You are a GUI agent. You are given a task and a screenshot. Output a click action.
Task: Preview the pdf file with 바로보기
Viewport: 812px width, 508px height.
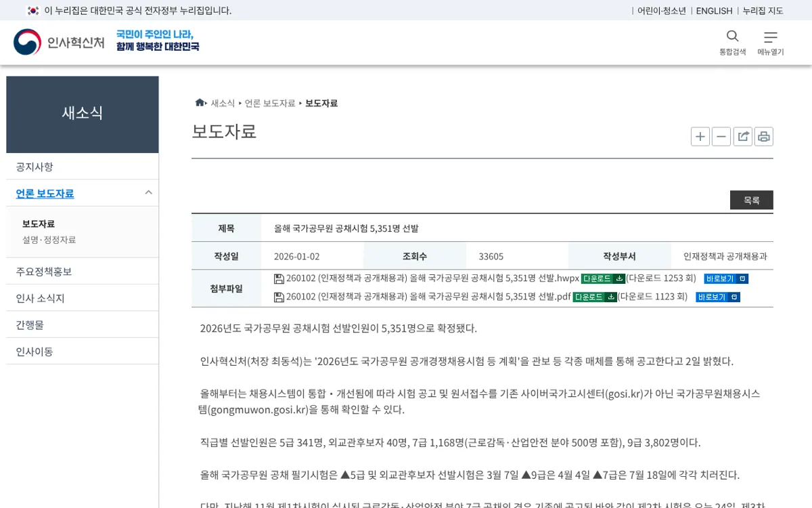(x=718, y=297)
